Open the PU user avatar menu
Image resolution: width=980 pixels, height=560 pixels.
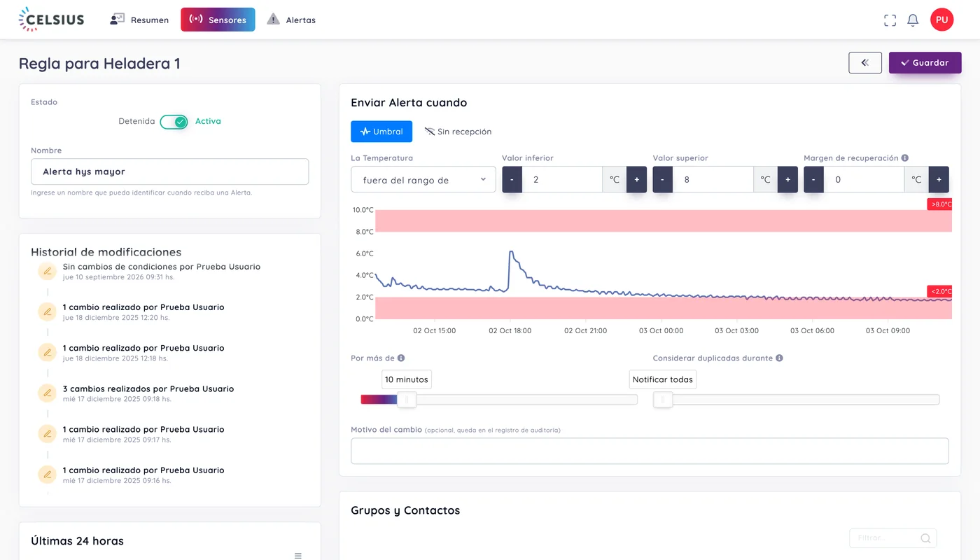(941, 20)
